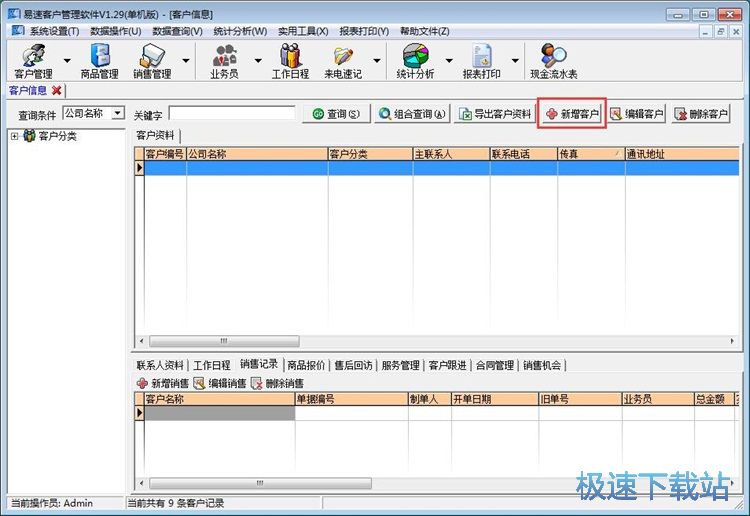
Task: Expand the 业务员 dropdown arrow
Action: (258, 61)
